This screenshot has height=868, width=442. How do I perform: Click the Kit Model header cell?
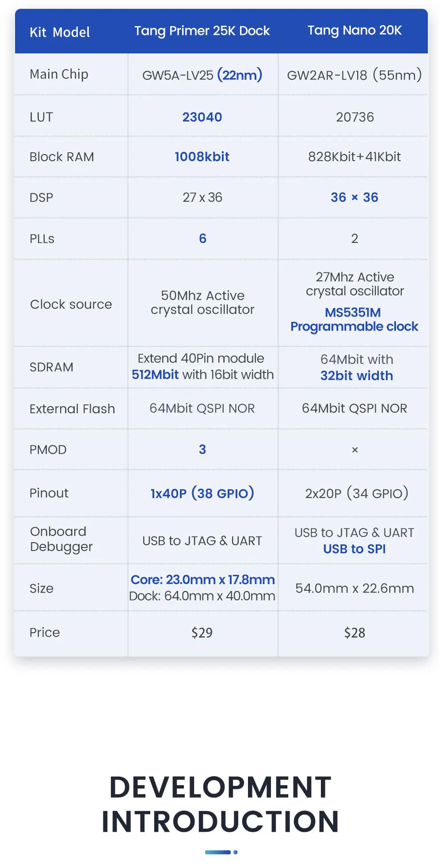click(60, 32)
